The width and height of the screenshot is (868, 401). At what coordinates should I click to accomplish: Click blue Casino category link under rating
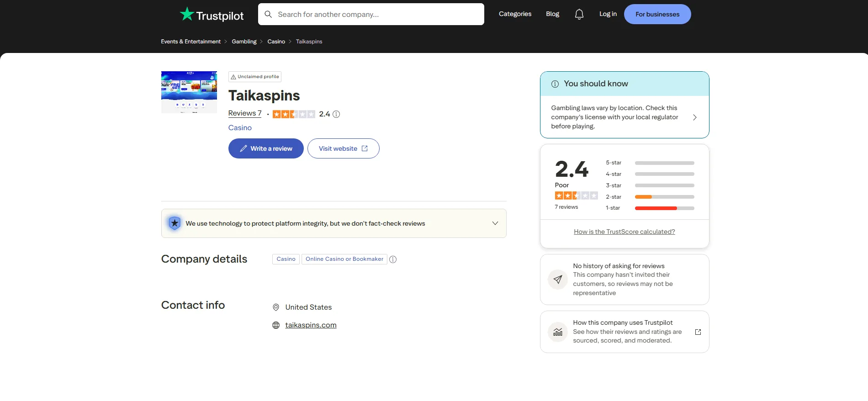240,128
